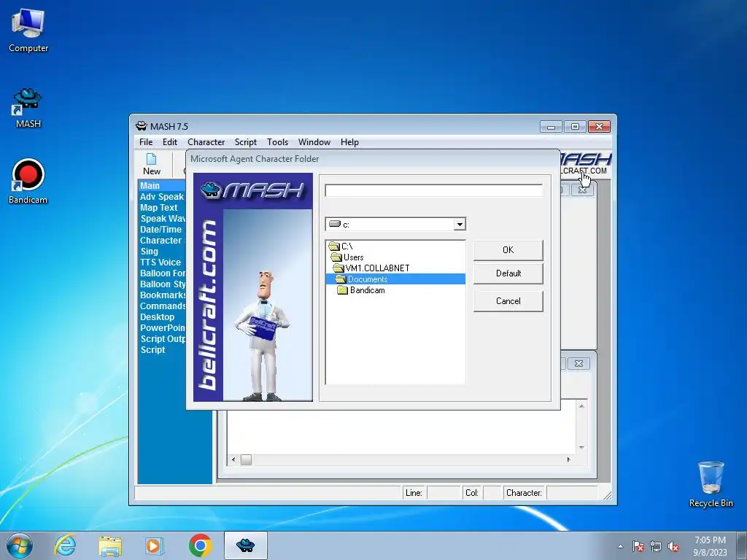Open the Window menu

click(x=314, y=142)
